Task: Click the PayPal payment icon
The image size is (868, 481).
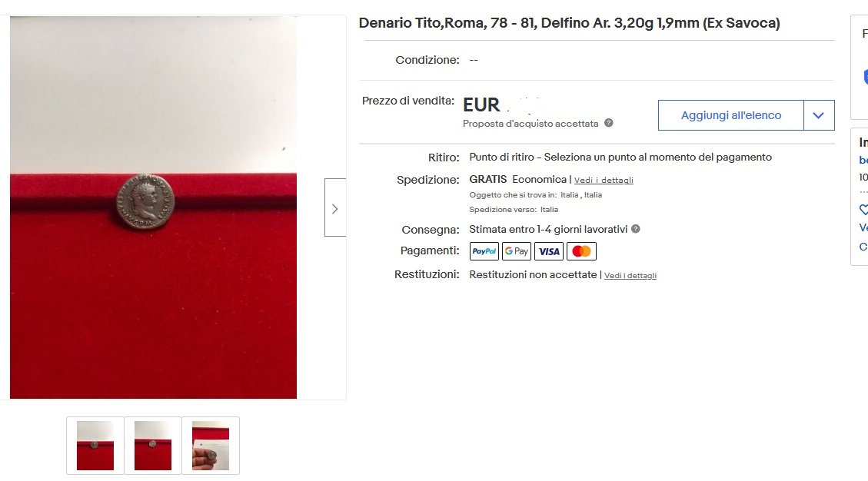Action: pos(484,251)
